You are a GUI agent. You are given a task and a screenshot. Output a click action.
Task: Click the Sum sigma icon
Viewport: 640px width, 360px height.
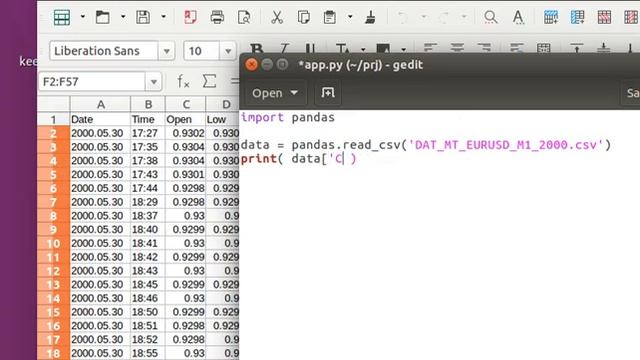[x=209, y=81]
